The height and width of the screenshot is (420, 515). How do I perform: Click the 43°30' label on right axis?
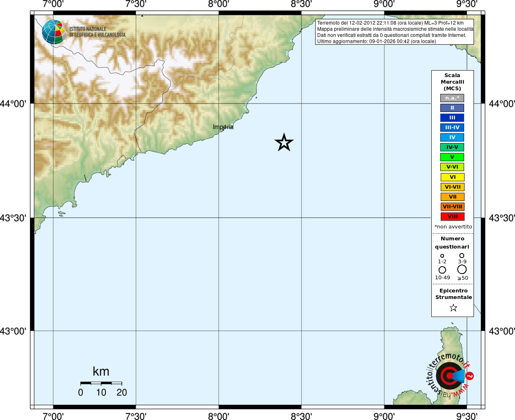pyautogui.click(x=502, y=218)
